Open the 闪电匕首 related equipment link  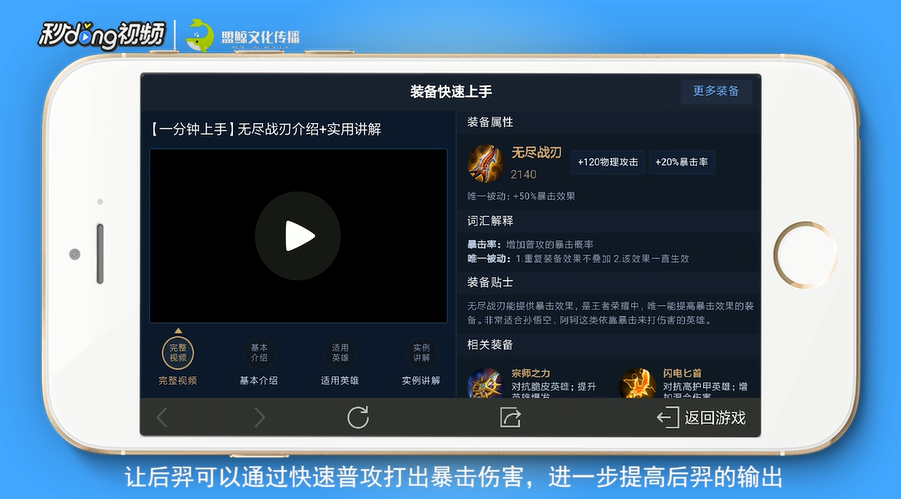point(682,373)
